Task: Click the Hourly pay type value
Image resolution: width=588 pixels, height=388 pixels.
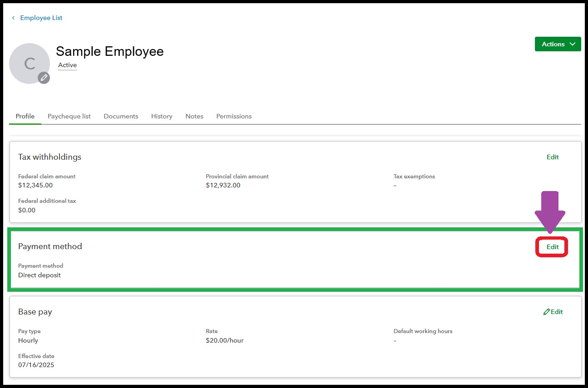Action: pyautogui.click(x=28, y=340)
